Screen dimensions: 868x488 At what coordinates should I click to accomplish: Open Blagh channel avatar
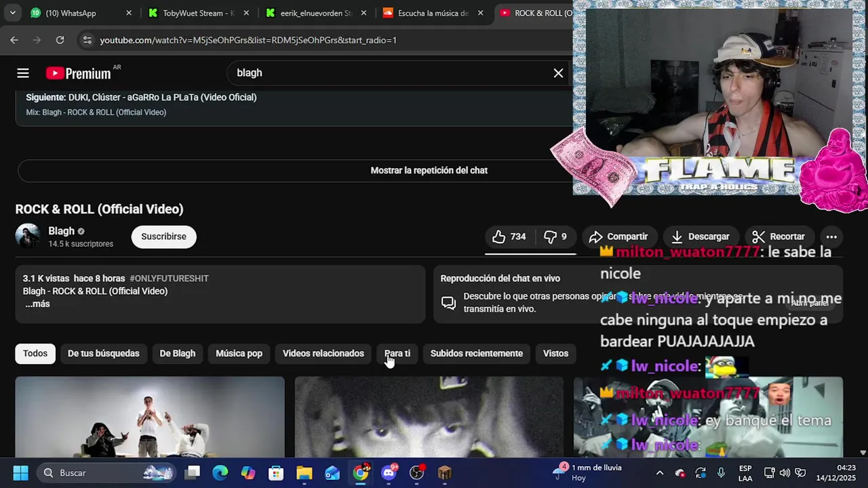pos(28,236)
